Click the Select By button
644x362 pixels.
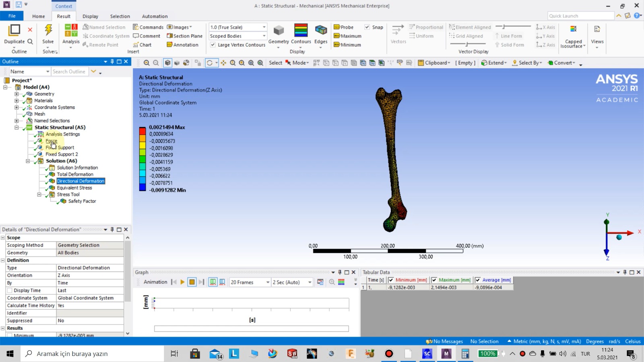[527, 63]
